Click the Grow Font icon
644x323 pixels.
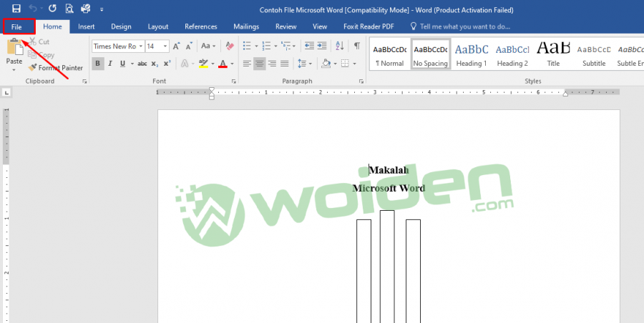176,46
